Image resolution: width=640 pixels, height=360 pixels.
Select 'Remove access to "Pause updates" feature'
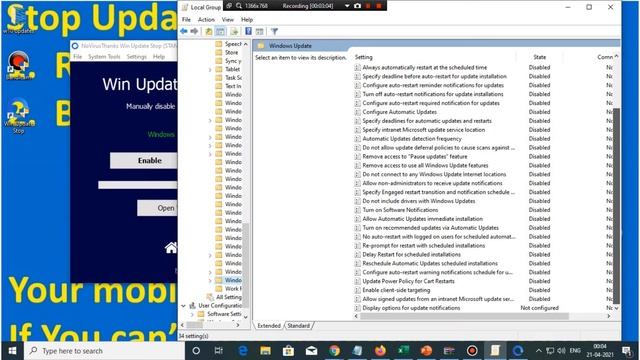pos(415,156)
